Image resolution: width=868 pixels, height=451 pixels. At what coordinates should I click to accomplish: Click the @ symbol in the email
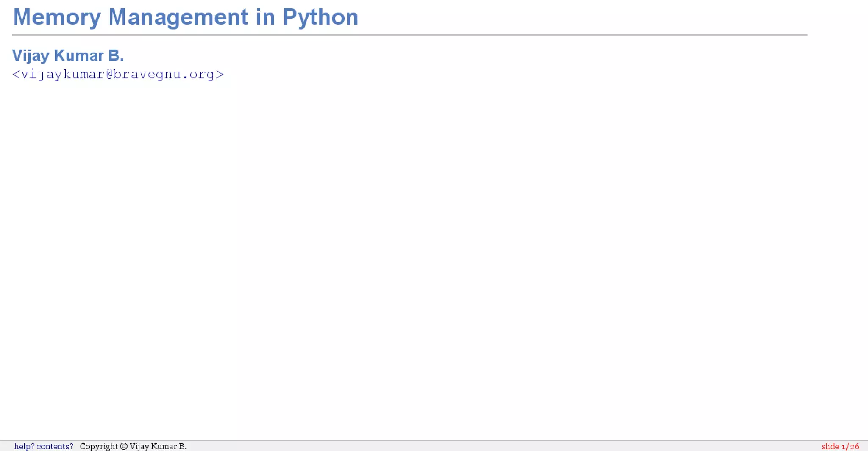pos(109,75)
